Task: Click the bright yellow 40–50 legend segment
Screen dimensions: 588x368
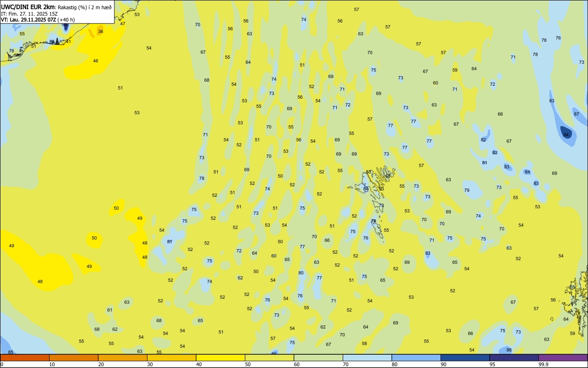Action: pos(220,357)
